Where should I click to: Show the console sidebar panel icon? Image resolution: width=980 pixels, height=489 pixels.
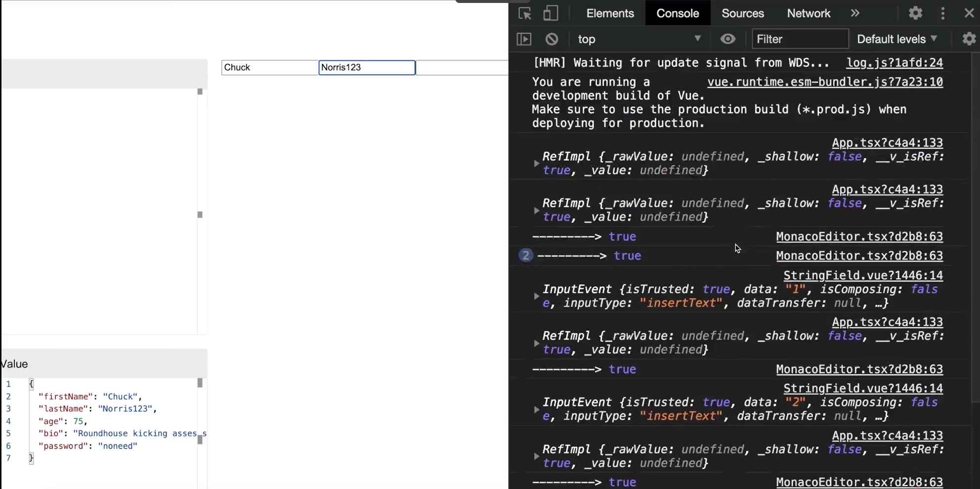(x=524, y=39)
